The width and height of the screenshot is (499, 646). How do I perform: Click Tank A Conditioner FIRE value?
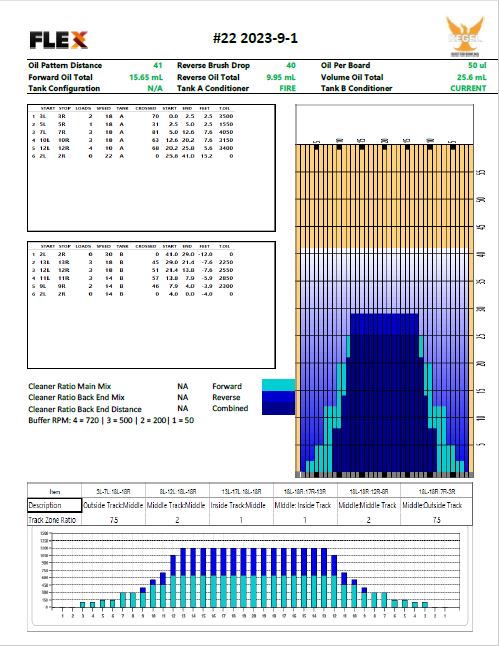click(x=288, y=88)
